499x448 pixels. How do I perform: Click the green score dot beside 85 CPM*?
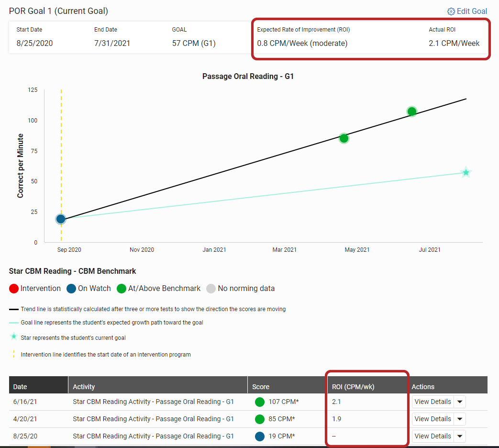260,419
